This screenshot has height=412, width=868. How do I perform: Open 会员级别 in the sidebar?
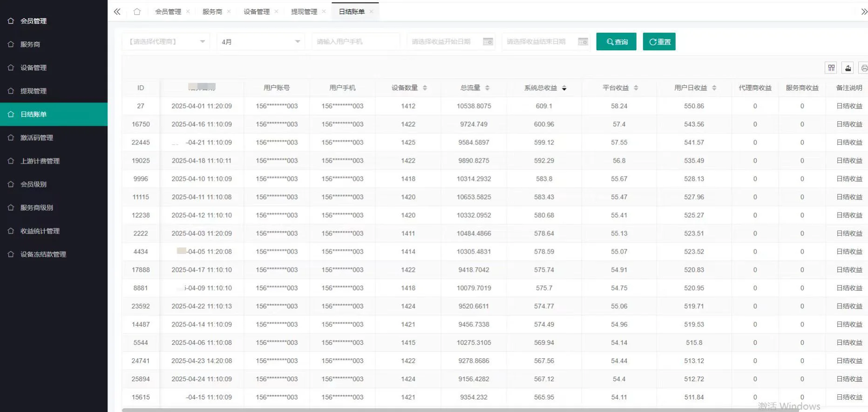[54, 184]
